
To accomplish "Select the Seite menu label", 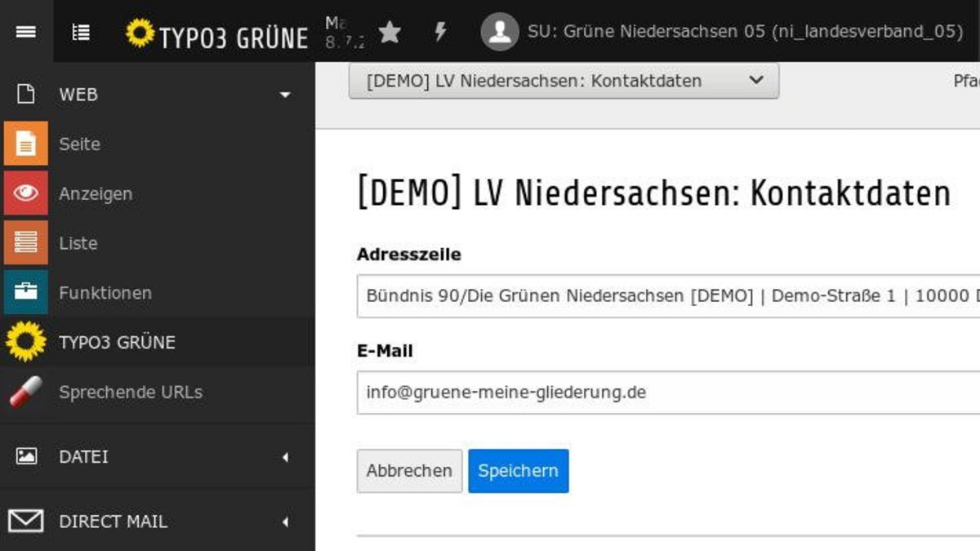I will point(79,144).
